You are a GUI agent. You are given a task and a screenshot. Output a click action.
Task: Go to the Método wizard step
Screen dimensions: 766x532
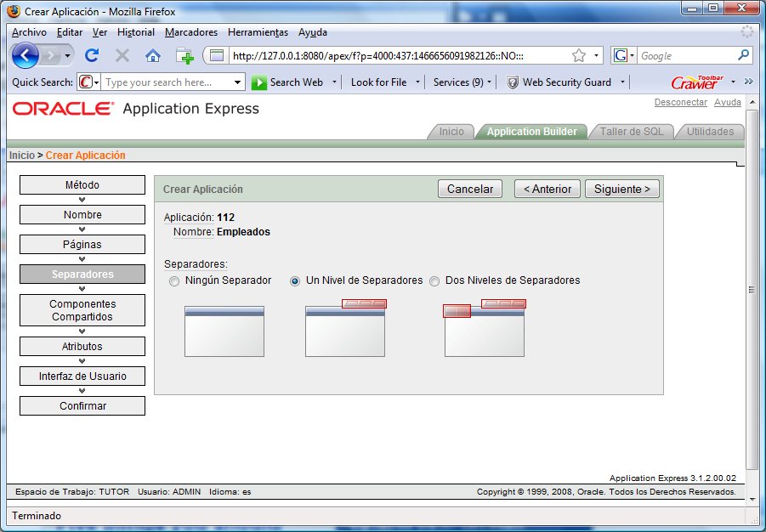point(82,185)
